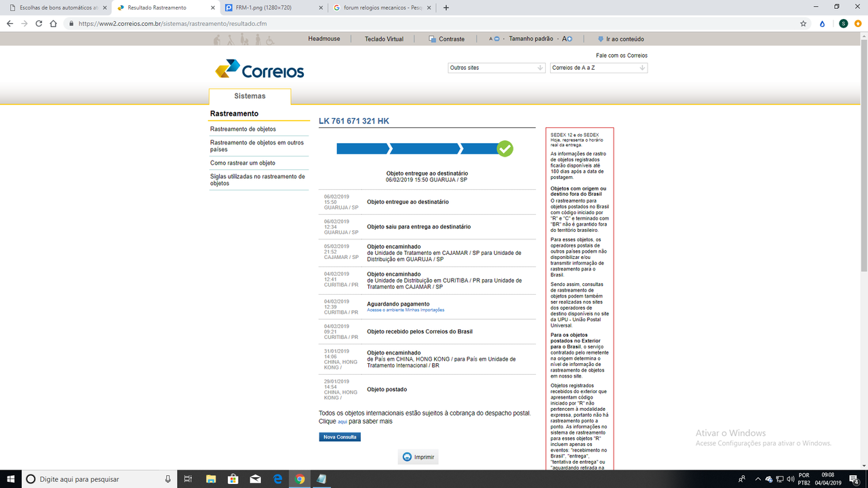Click the Windows search box
This screenshot has width=868, height=488.
pos(99,479)
